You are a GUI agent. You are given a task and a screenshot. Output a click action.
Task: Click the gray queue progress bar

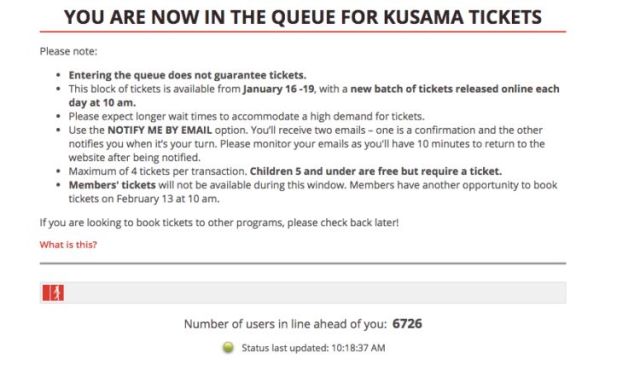pos(303,293)
